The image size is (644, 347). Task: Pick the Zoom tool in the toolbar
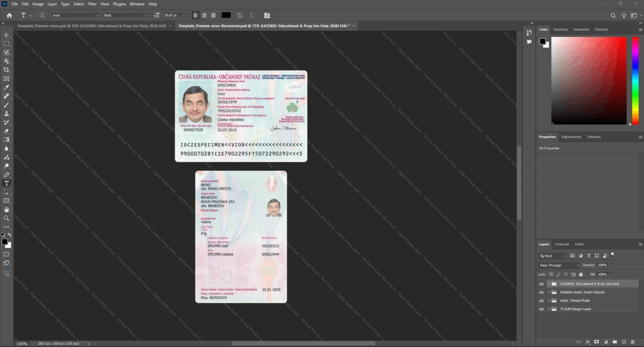point(7,218)
